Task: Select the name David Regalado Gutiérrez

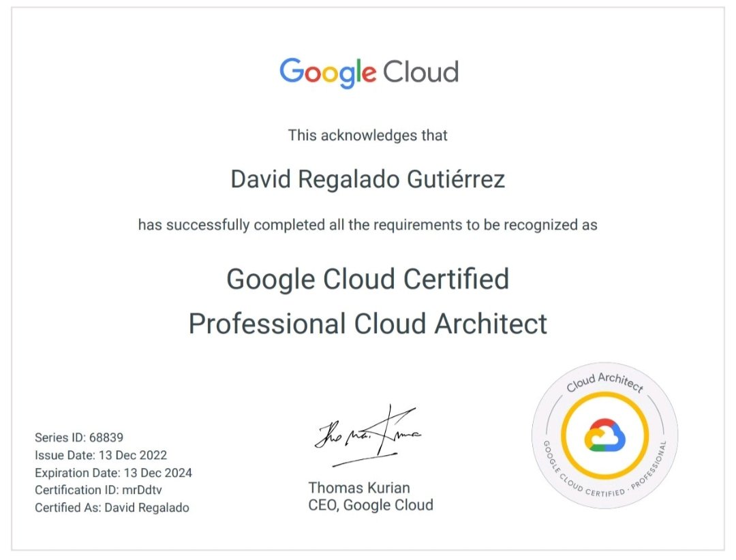Action: coord(367,179)
